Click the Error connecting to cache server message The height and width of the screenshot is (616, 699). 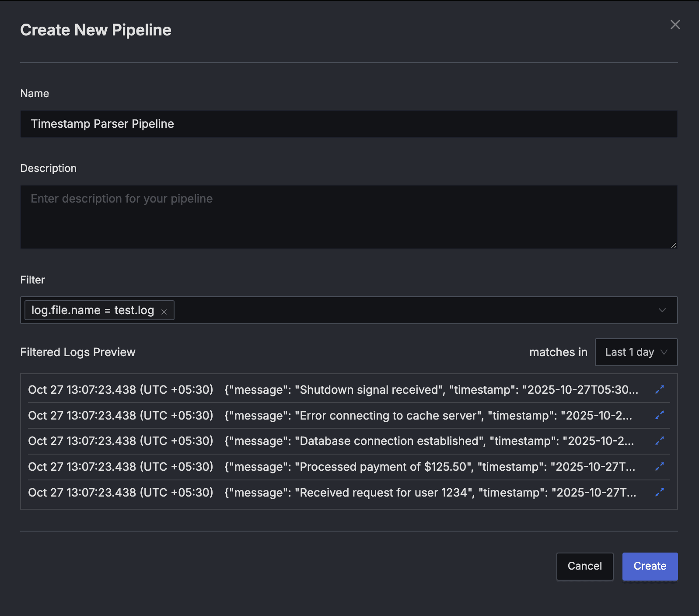428,416
